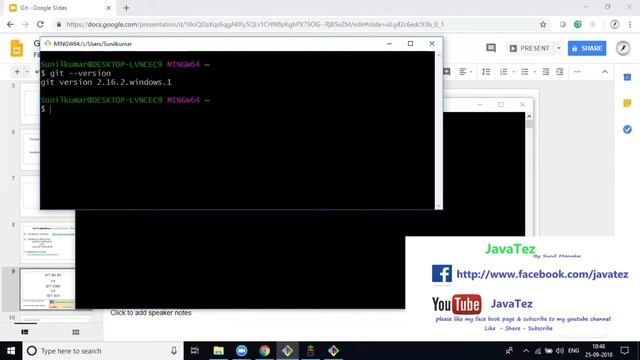Click the Type here to search box

coord(102,351)
